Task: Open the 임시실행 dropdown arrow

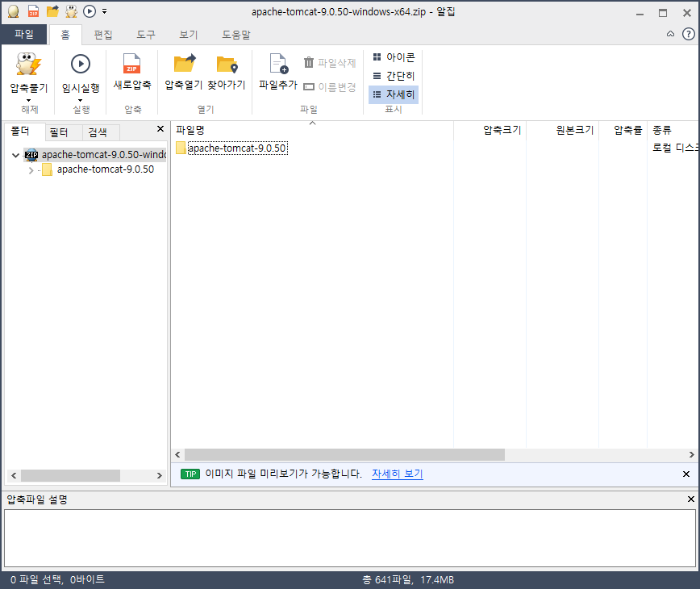Action: 81,101
